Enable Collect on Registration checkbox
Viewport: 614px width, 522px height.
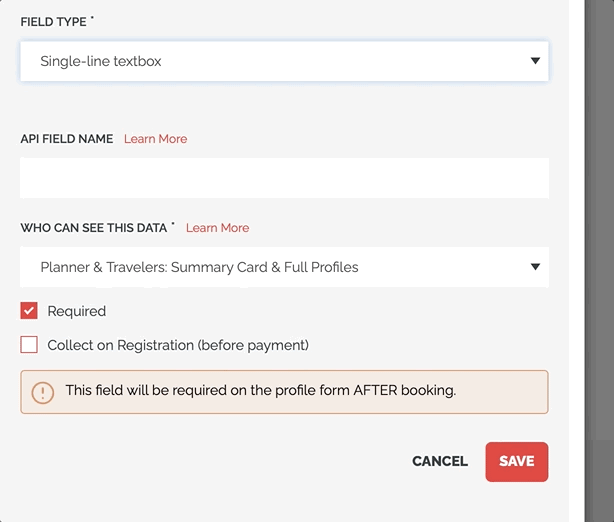pos(29,345)
